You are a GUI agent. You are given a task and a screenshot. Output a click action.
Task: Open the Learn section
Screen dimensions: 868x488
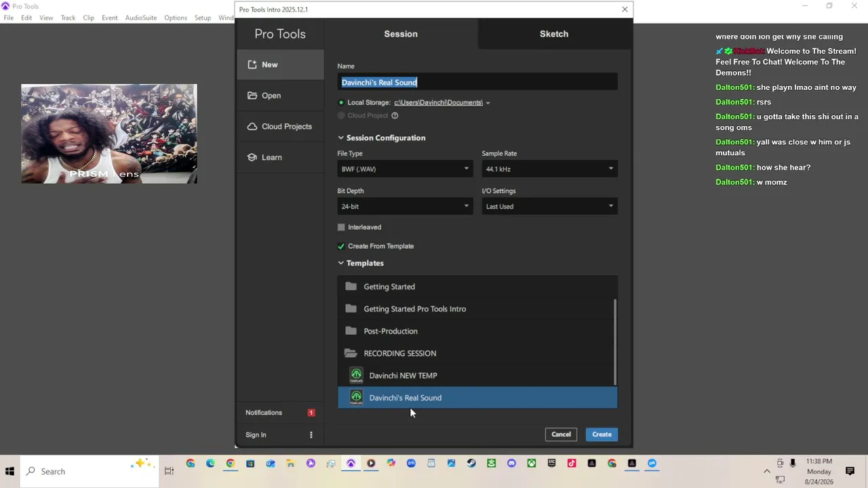click(280, 157)
